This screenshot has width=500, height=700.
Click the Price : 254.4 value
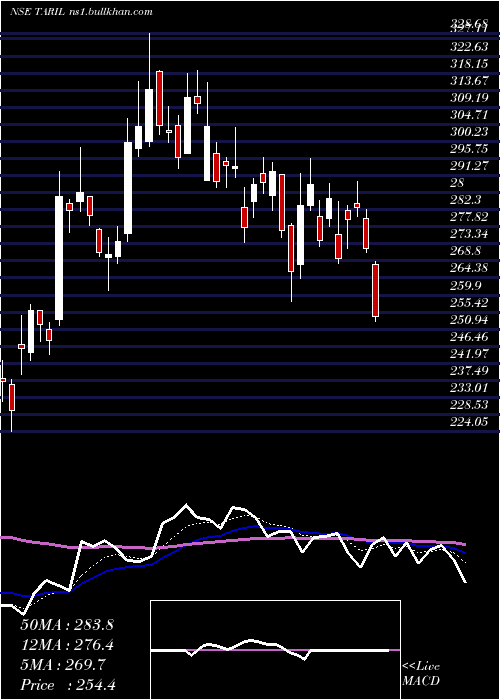68,685
